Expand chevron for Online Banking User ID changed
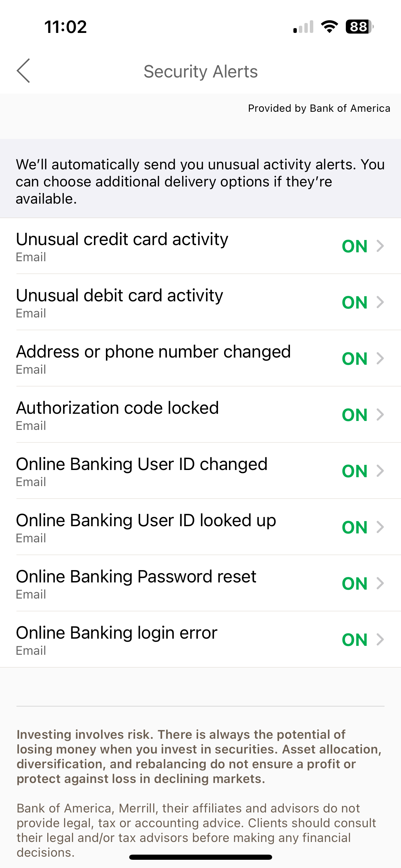 coord(380,471)
